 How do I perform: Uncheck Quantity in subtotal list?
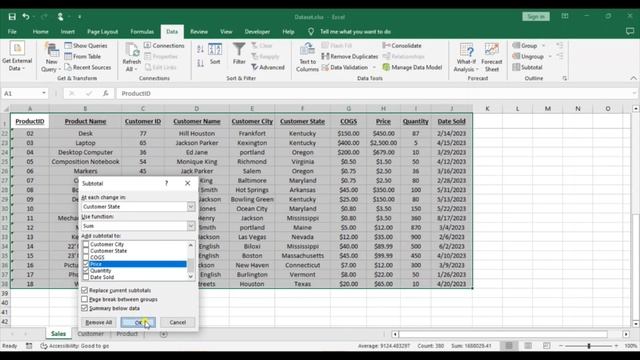tap(86, 271)
